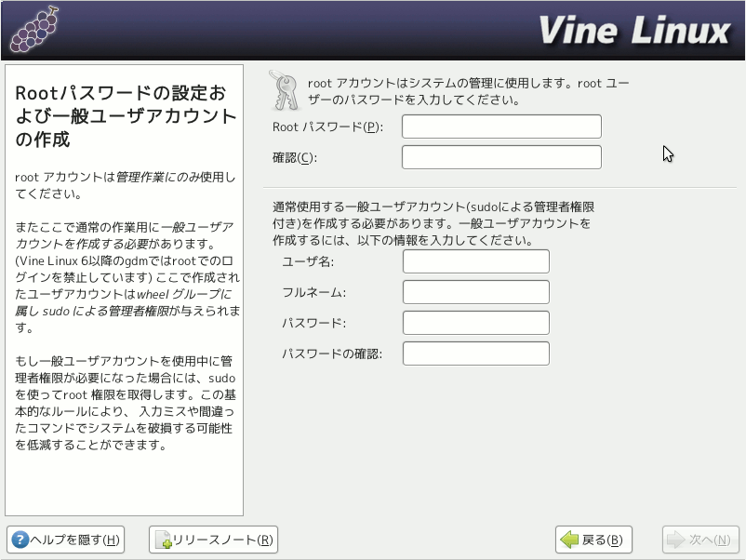The image size is (746, 560).
Task: Select the パスワードの確認 input field
Action: tap(475, 353)
